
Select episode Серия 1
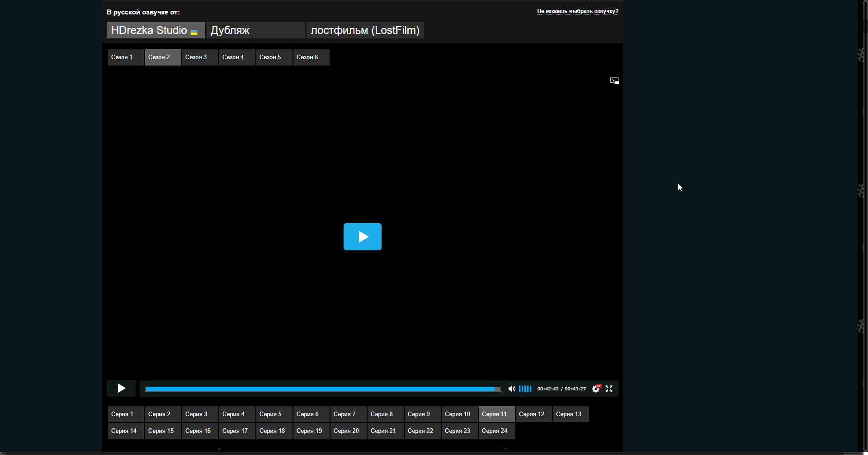[x=125, y=414]
